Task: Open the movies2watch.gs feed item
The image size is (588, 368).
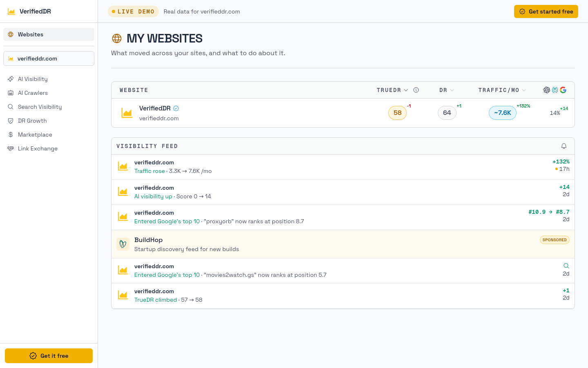Action: [343, 271]
